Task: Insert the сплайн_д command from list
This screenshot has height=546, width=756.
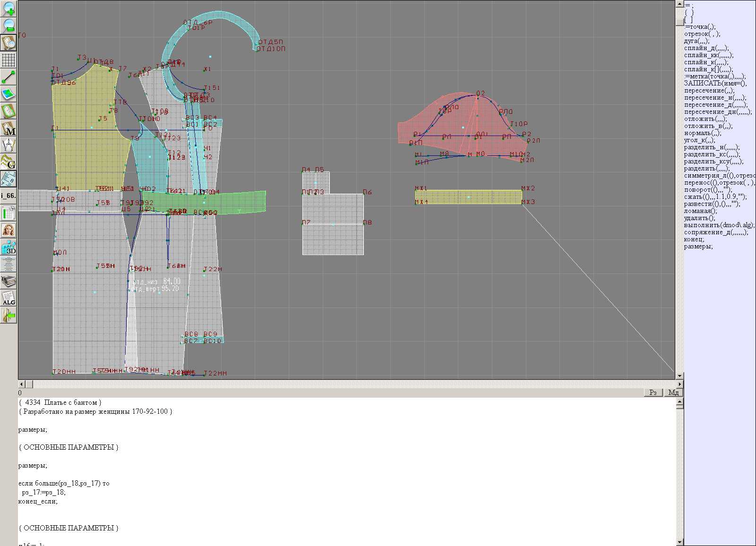Action: click(706, 48)
